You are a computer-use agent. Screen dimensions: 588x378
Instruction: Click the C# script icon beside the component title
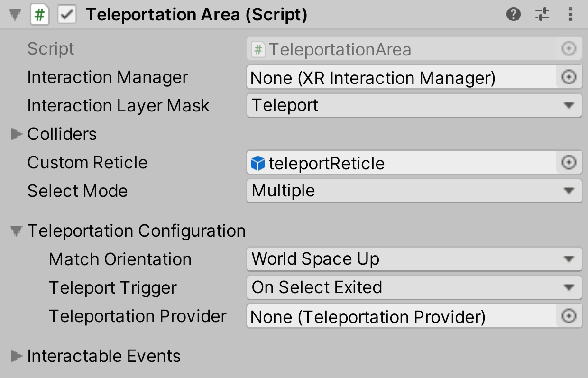click(40, 14)
